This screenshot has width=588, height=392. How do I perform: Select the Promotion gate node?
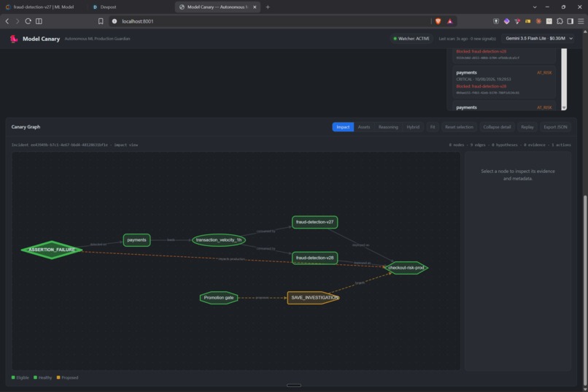pyautogui.click(x=219, y=298)
